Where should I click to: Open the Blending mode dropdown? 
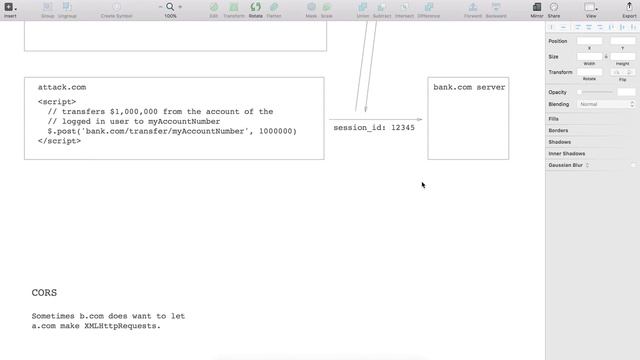(x=606, y=104)
